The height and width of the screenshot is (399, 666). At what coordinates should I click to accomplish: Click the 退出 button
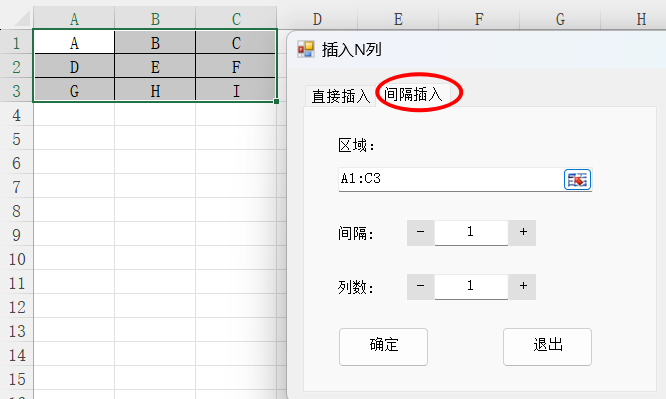pyautogui.click(x=547, y=346)
